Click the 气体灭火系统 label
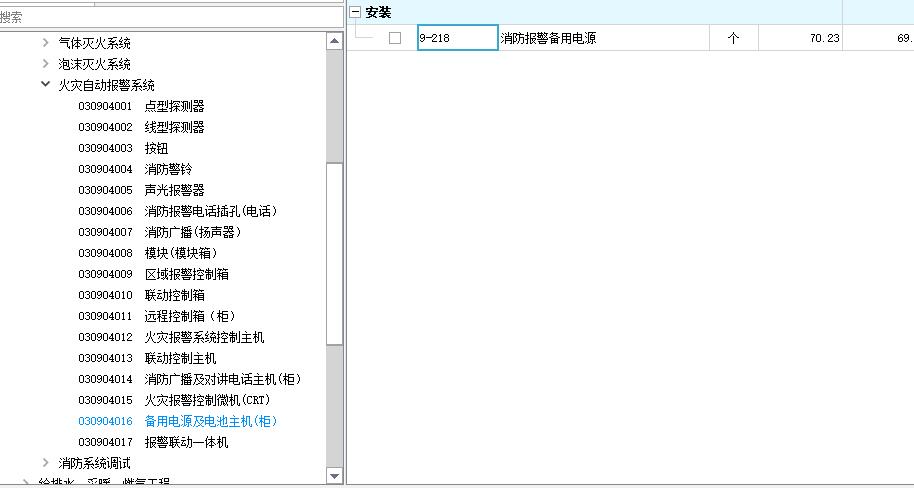 [x=94, y=43]
